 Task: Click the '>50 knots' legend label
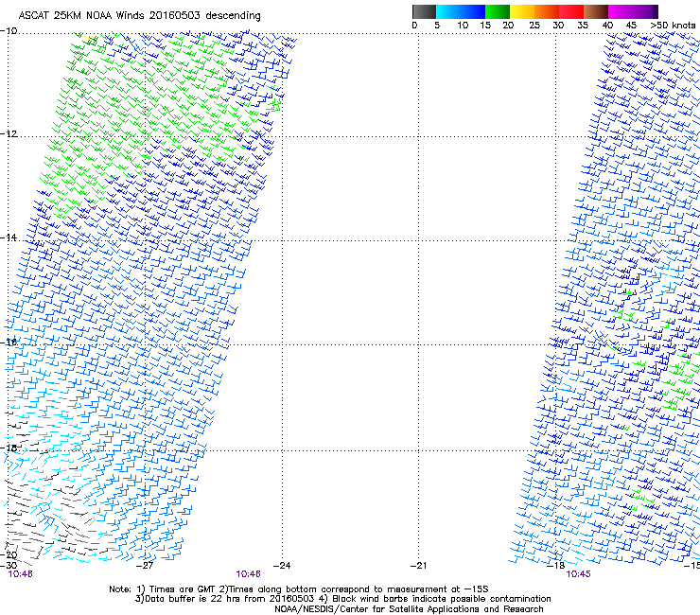pyautogui.click(x=673, y=26)
